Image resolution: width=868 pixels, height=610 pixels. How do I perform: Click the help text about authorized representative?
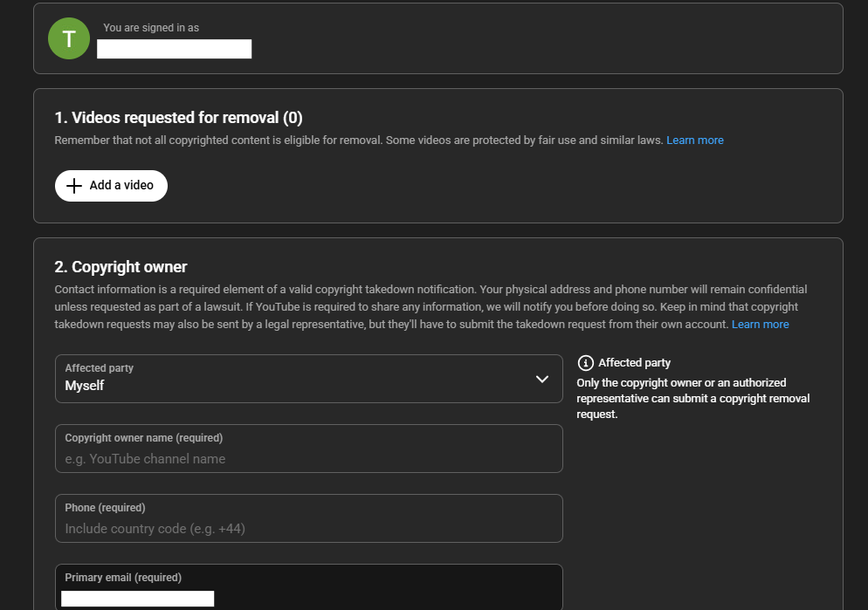tap(692, 398)
